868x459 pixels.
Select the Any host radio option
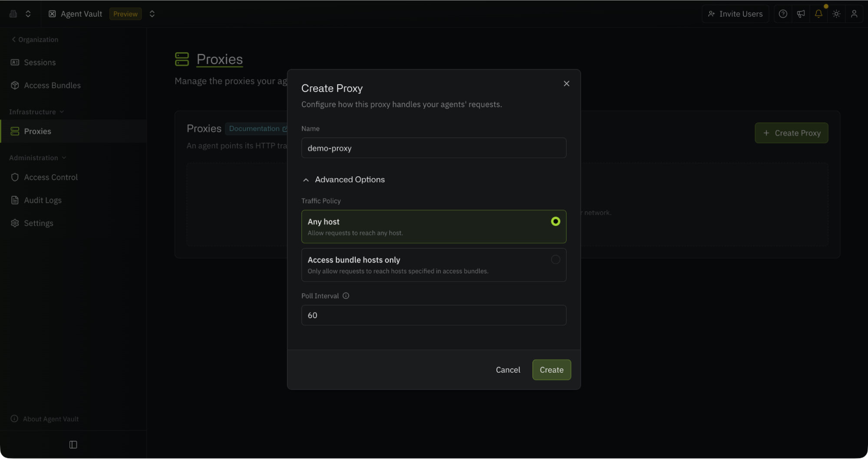(433, 227)
